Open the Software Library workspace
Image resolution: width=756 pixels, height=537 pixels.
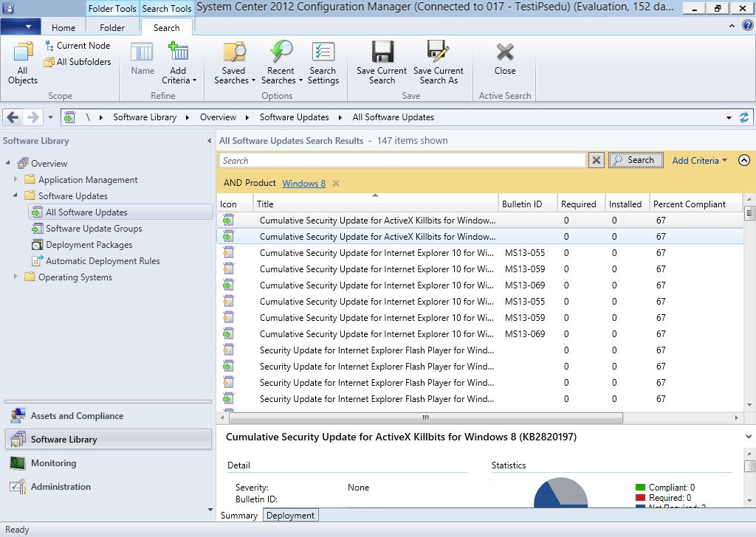tap(108, 439)
